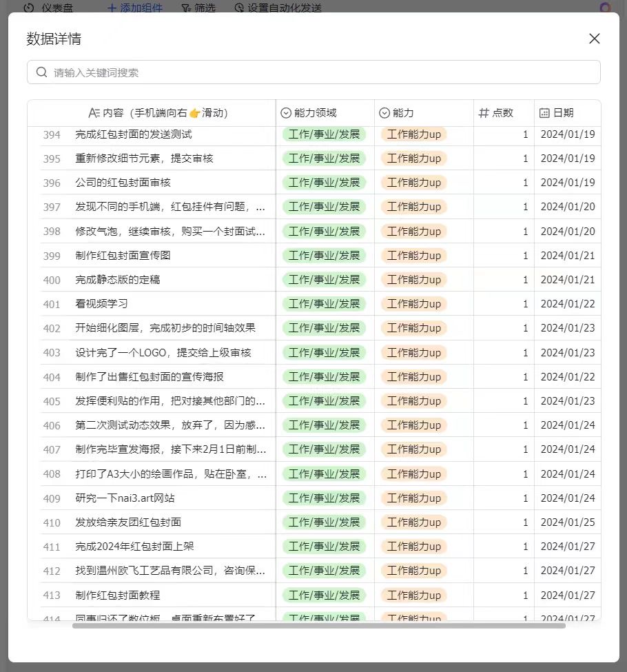Click 工作能力up tag in row 411
This screenshot has width=627, height=672.
pos(414,547)
